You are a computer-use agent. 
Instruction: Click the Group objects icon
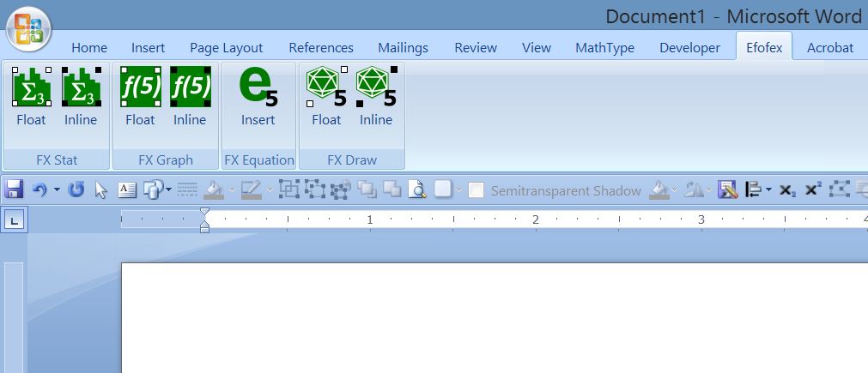coord(288,190)
